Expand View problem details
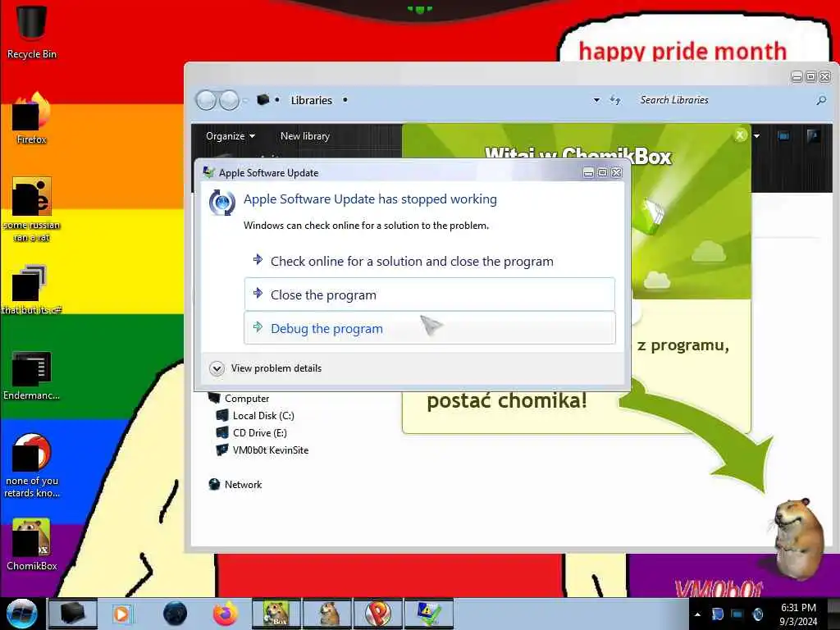Image resolution: width=840 pixels, height=630 pixels. (266, 368)
